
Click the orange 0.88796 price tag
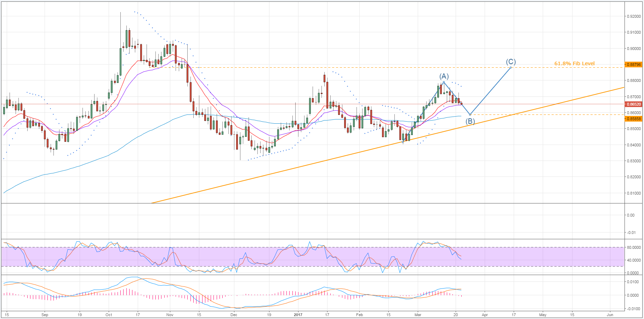pyautogui.click(x=634, y=65)
